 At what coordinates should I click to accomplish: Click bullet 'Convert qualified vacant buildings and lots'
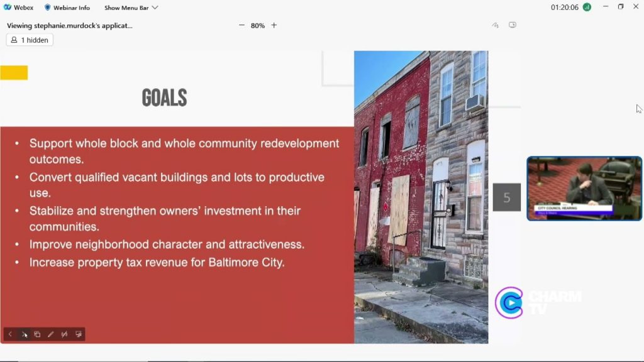pyautogui.click(x=177, y=185)
